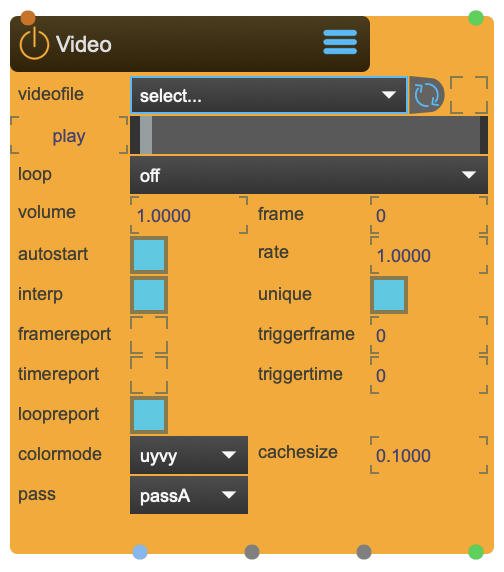
Task: Click the green connector dot at bottom right
Action: coord(476,552)
